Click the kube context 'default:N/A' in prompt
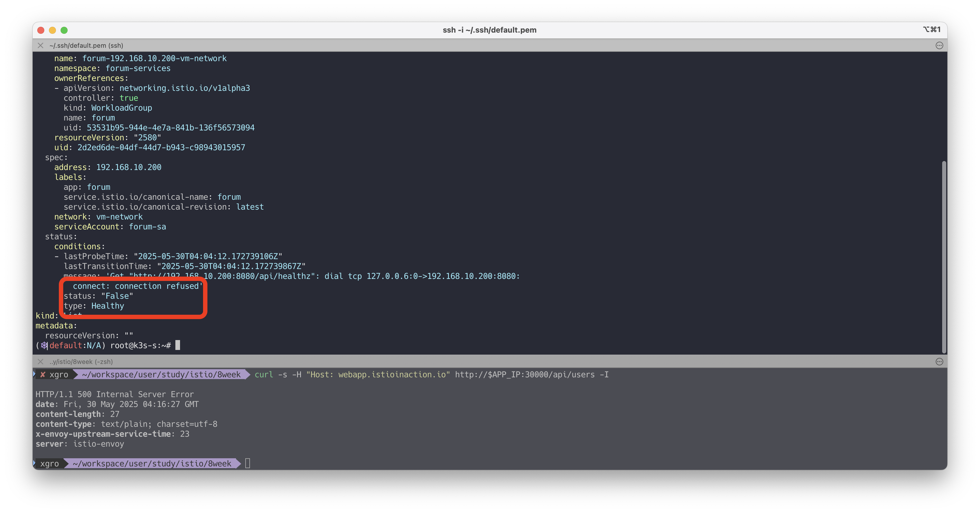 pyautogui.click(x=75, y=345)
